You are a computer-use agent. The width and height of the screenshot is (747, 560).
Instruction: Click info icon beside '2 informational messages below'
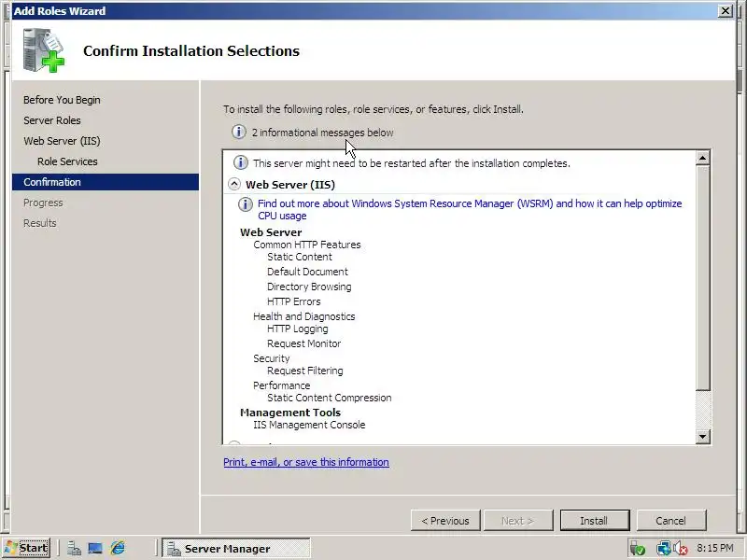point(239,132)
